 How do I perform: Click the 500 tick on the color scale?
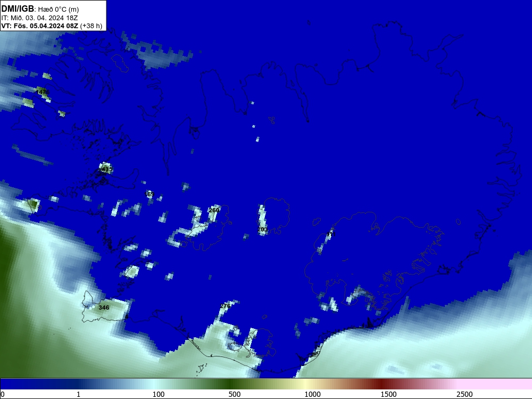(x=235, y=394)
